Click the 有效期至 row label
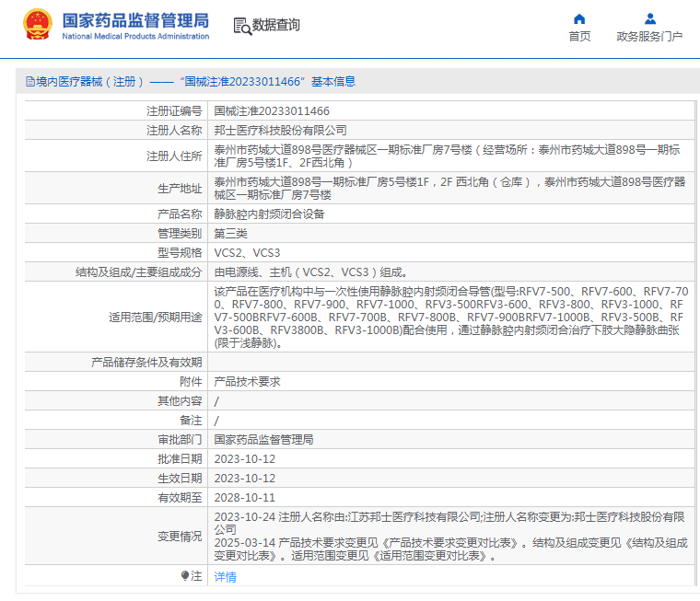The image size is (700, 601). click(x=180, y=498)
